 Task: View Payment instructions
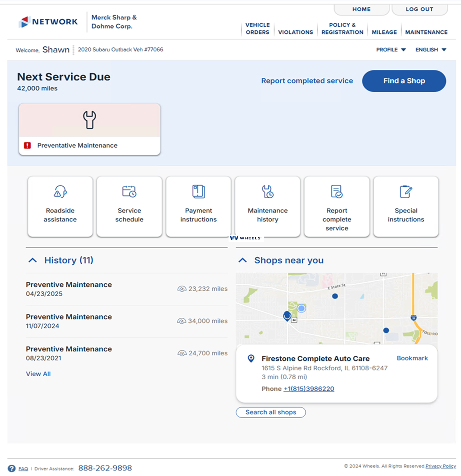coord(198,206)
